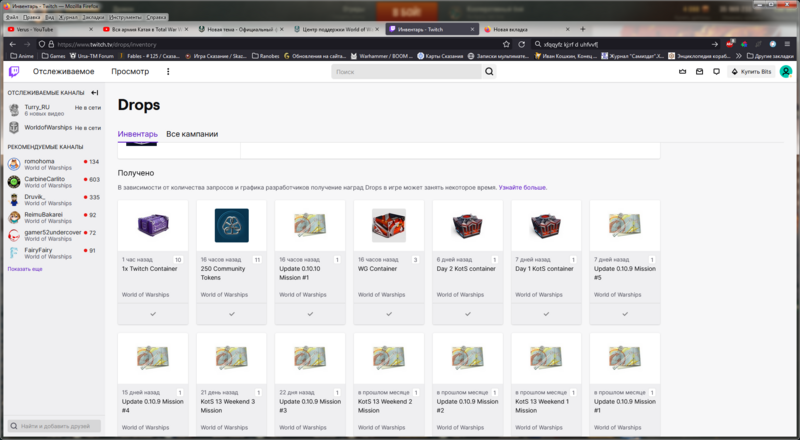
Task: Open Turry_RU followed channel
Action: coord(54,110)
